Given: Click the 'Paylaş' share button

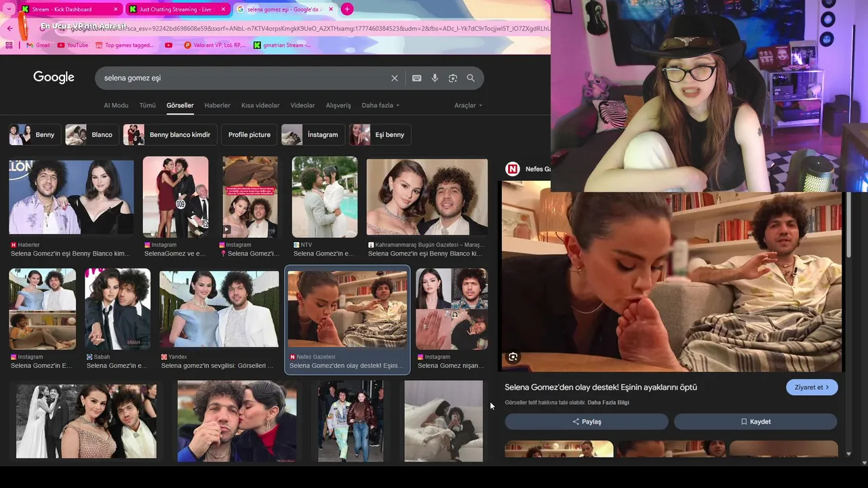Looking at the screenshot, I should [587, 422].
